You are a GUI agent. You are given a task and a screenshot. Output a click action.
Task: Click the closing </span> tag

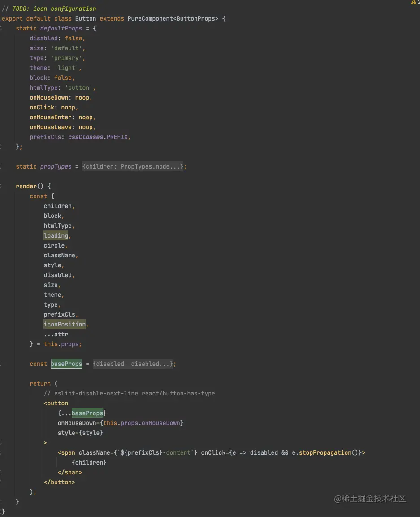pos(69,473)
